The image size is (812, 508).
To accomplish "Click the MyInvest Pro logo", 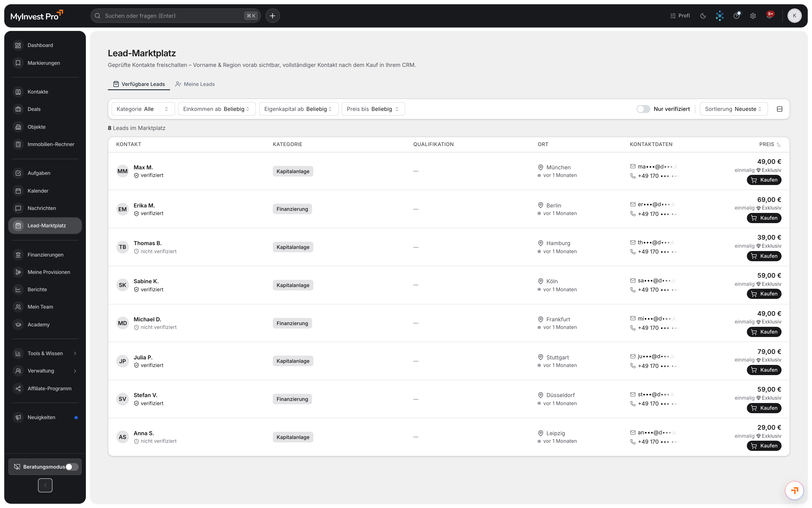I will pyautogui.click(x=37, y=16).
